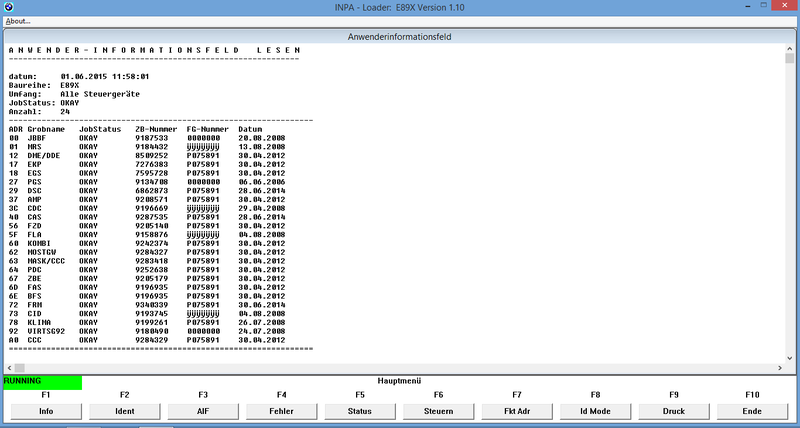This screenshot has width=800, height=428.
Task: Select the ZBE control unit row
Action: click(147, 279)
